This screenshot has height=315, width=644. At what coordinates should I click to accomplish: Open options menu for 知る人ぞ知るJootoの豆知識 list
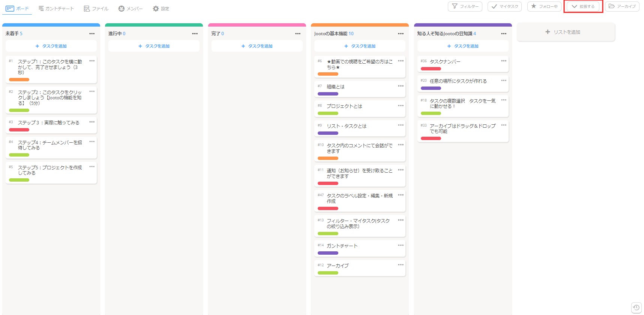(x=504, y=34)
